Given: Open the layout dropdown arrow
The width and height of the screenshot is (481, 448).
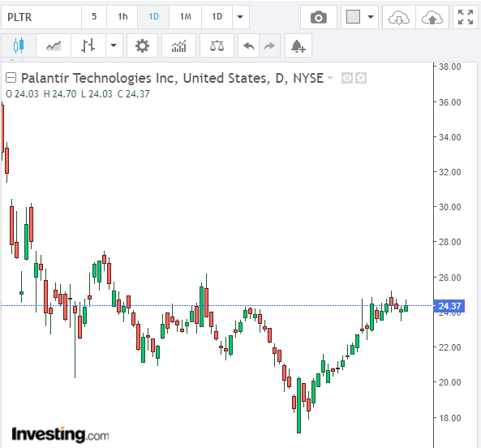Looking at the screenshot, I should click(x=371, y=17).
